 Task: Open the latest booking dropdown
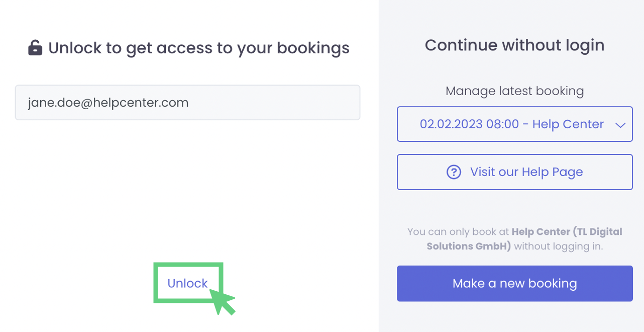[x=514, y=124]
